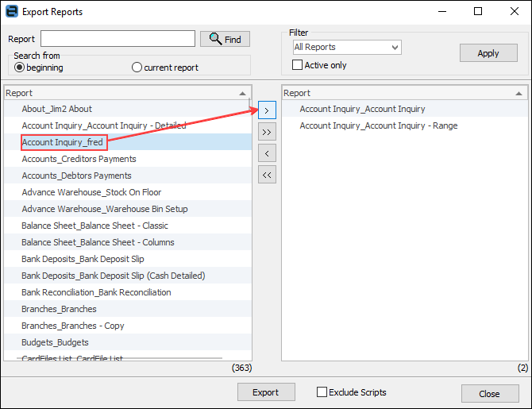This screenshot has width=532, height=409.
Task: Click the left list 'Report' column header
Action: 128,93
